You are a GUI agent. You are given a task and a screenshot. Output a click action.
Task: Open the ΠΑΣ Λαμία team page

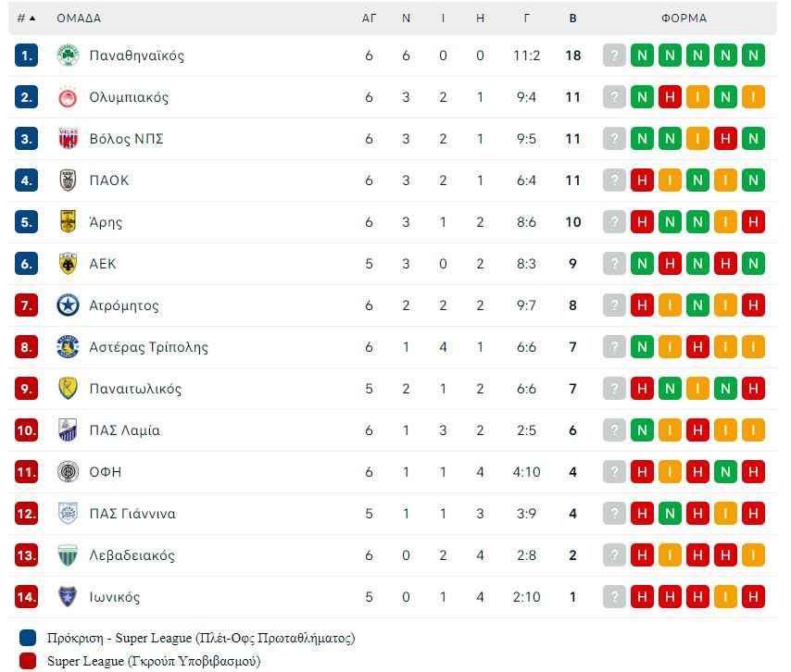(125, 430)
